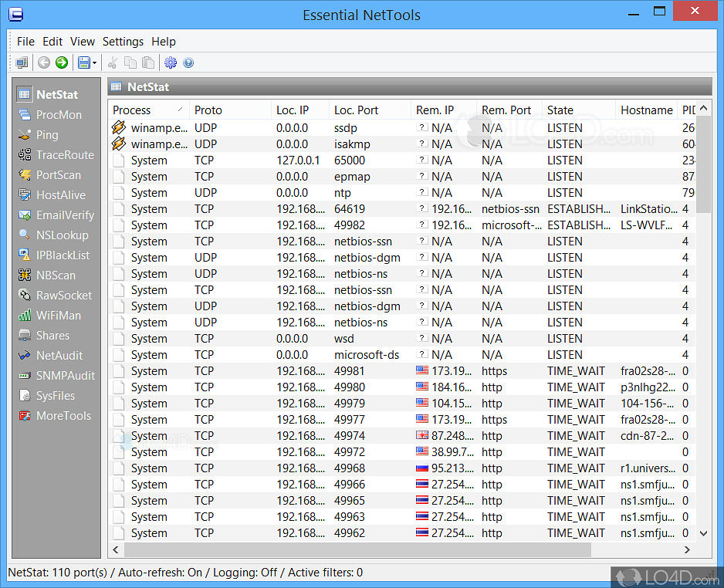This screenshot has height=588, width=724.
Task: Click the green forward navigation button
Action: 61,63
